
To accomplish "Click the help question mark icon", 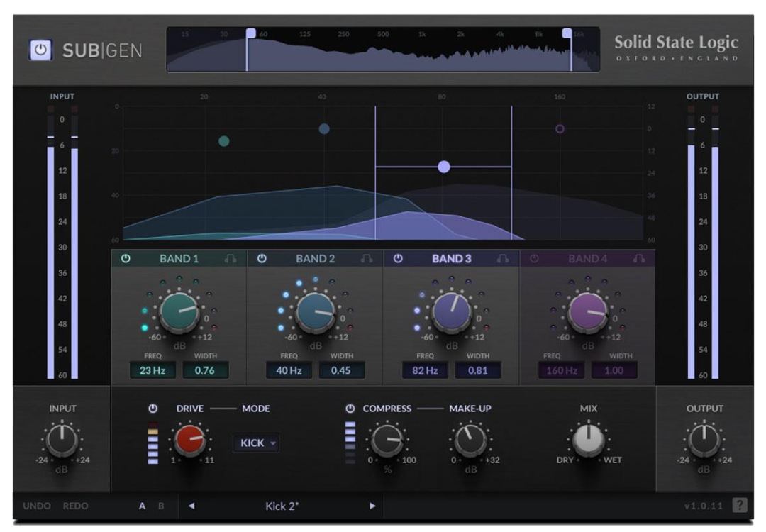I will pos(740,505).
